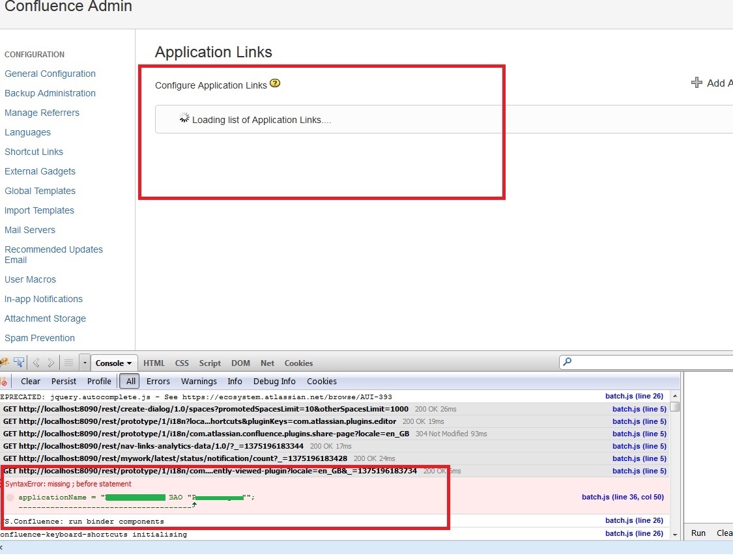Open Spam Prevention settings
This screenshot has height=560, width=733.
coord(40,339)
